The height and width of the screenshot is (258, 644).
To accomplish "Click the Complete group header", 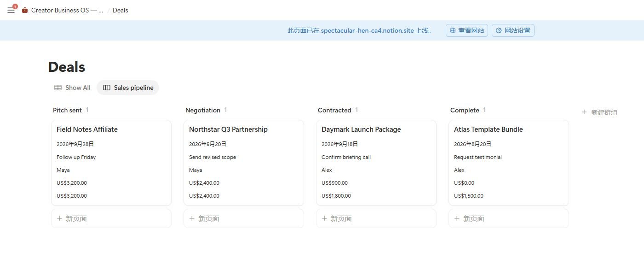I will click(x=465, y=110).
